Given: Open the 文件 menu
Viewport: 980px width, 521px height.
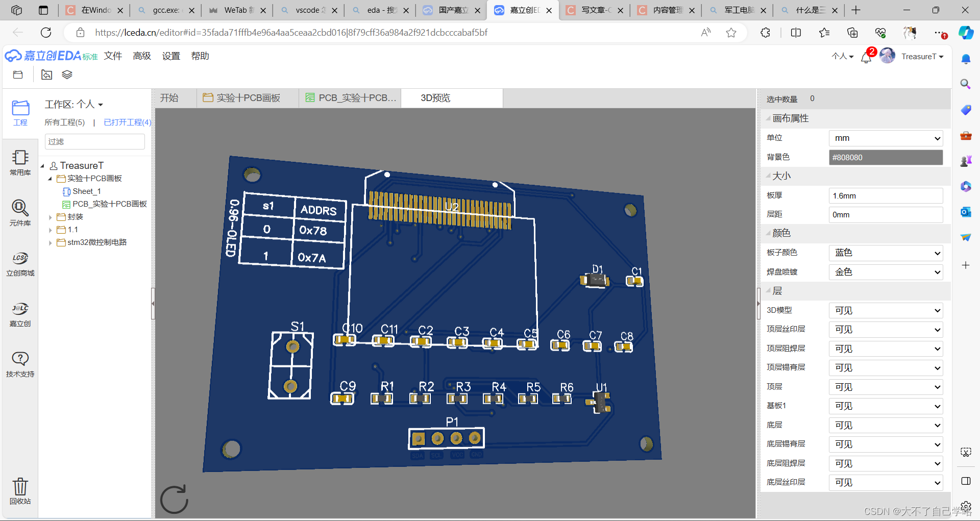Looking at the screenshot, I should (x=113, y=56).
